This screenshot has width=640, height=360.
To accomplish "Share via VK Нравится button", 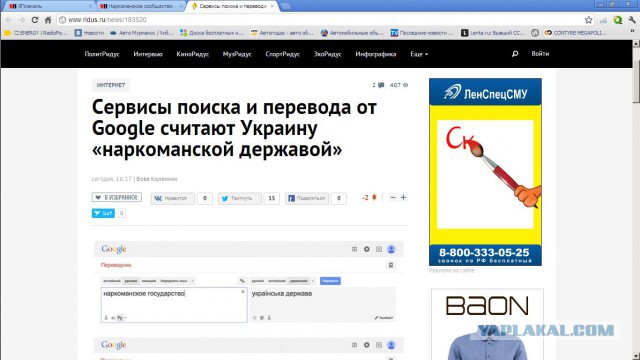I will click(x=172, y=198).
